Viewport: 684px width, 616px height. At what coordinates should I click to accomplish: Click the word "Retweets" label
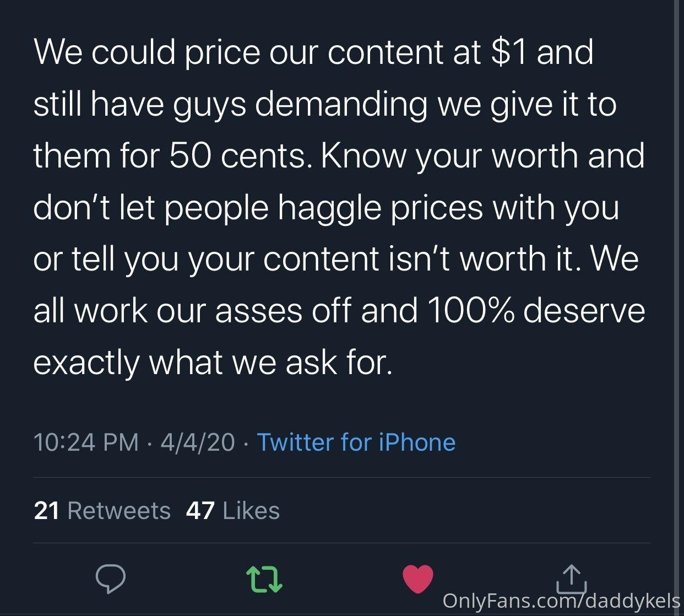[119, 511]
